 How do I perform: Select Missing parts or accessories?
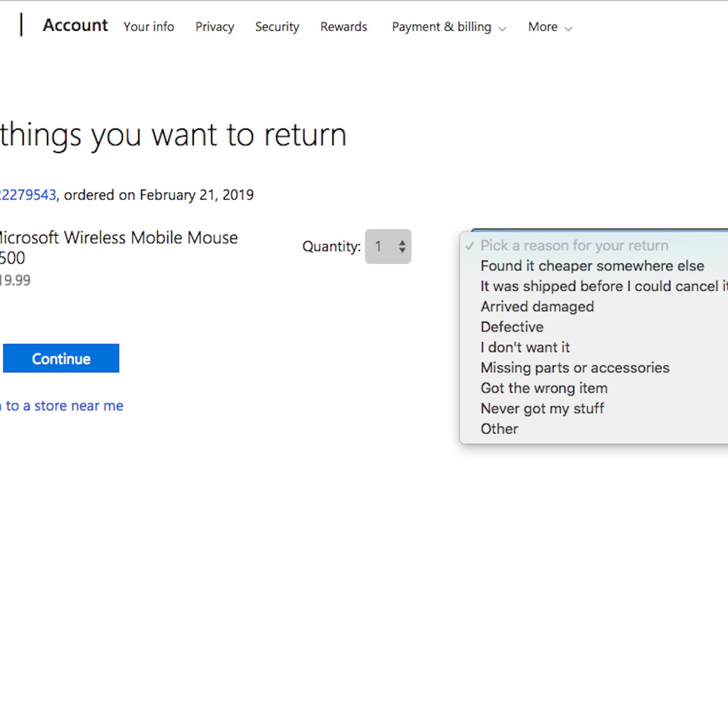click(575, 368)
